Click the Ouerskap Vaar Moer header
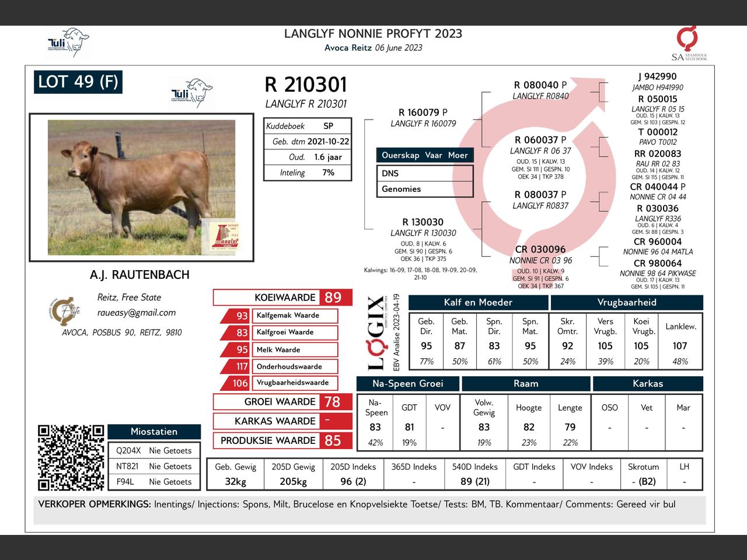The image size is (747, 560). pos(425,155)
